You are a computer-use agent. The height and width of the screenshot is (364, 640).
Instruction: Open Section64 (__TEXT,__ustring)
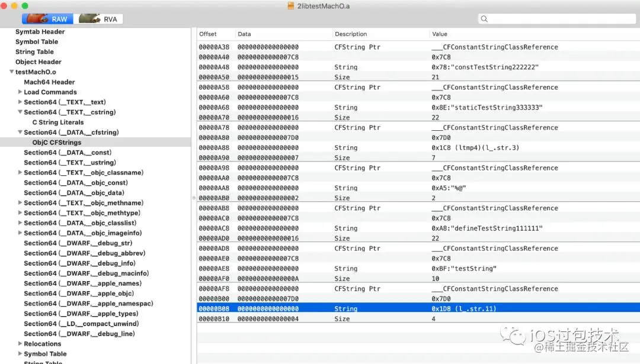[x=70, y=163]
